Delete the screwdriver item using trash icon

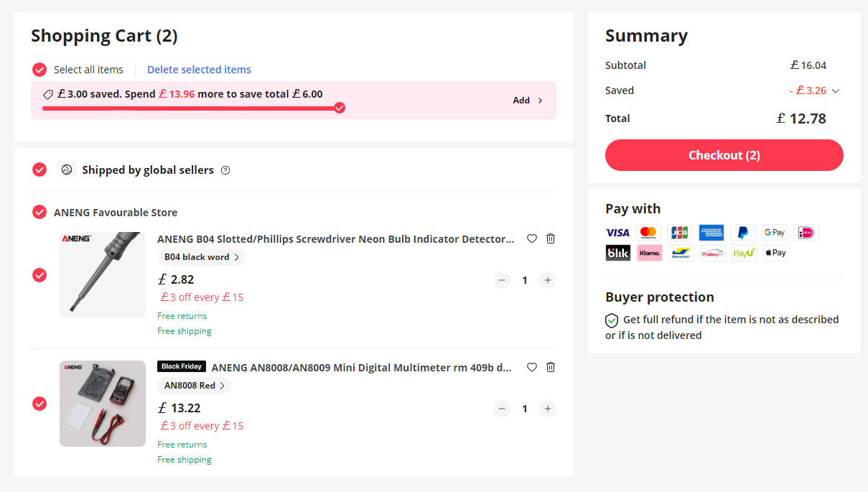click(x=551, y=238)
